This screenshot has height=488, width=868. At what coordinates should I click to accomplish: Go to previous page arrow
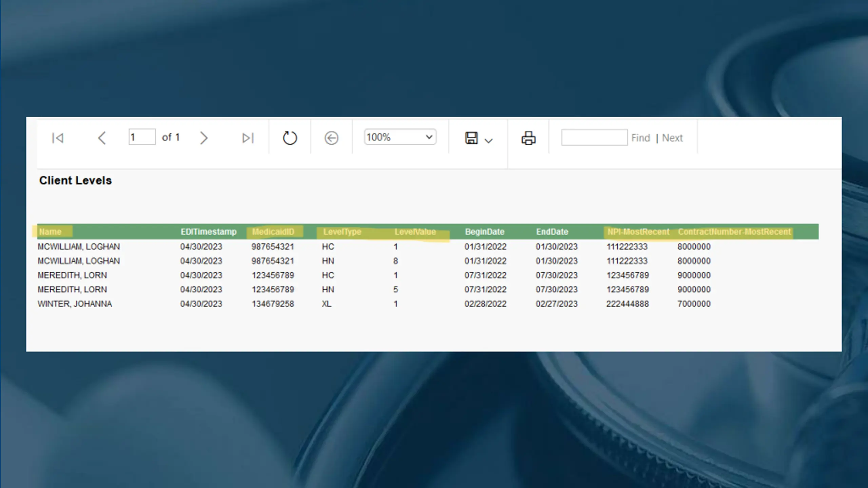[102, 138]
